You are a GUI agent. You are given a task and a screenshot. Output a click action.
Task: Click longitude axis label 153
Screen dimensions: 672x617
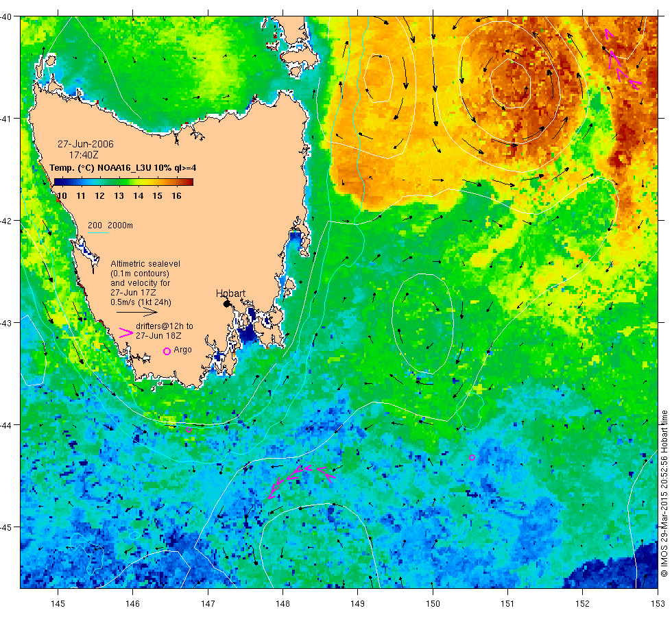(x=658, y=604)
